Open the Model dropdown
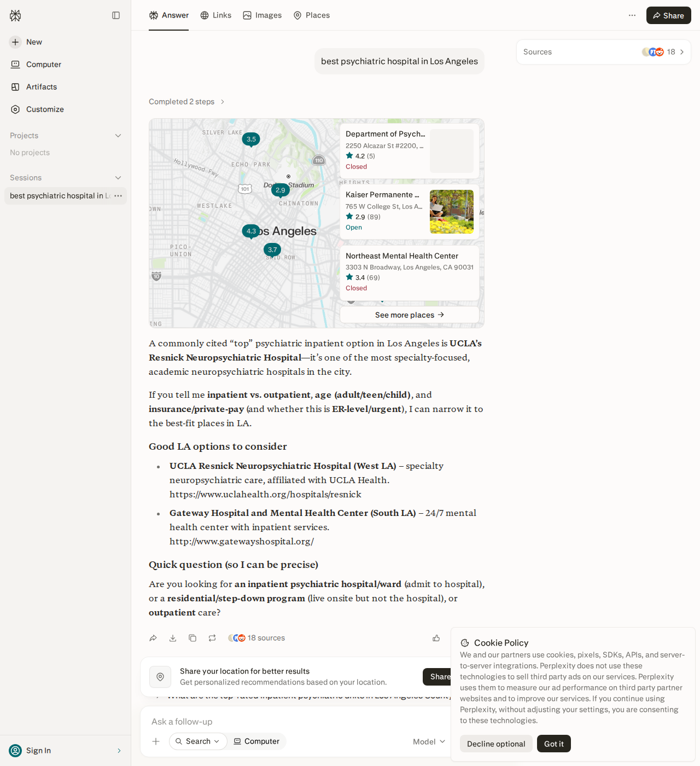 pyautogui.click(x=429, y=741)
